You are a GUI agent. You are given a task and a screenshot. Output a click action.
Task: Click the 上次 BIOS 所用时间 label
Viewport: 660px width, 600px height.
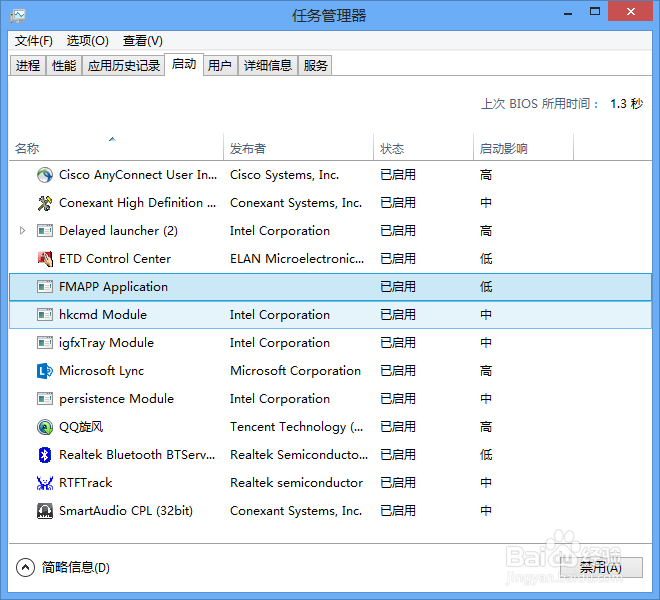(x=540, y=104)
